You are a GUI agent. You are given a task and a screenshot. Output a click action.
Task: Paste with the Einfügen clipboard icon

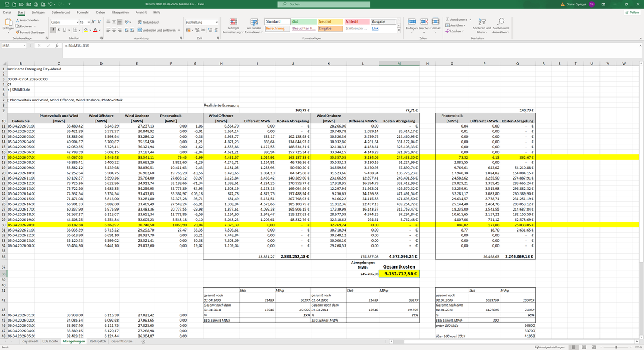8,22
